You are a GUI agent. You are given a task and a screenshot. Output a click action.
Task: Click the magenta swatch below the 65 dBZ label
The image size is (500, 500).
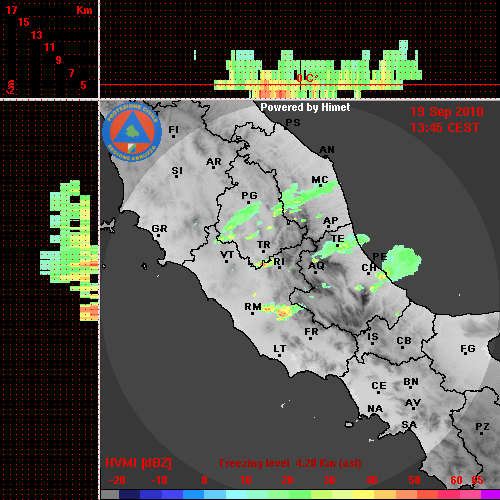coord(491,495)
